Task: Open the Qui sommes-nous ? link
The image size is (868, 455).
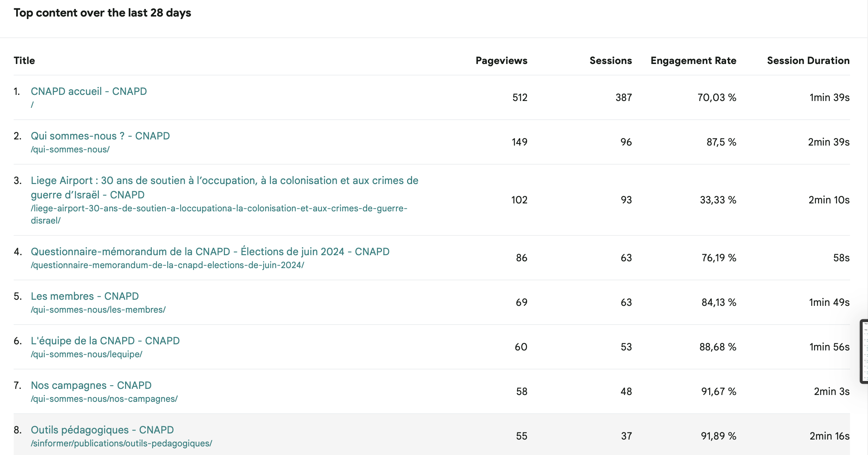Action: 100,136
